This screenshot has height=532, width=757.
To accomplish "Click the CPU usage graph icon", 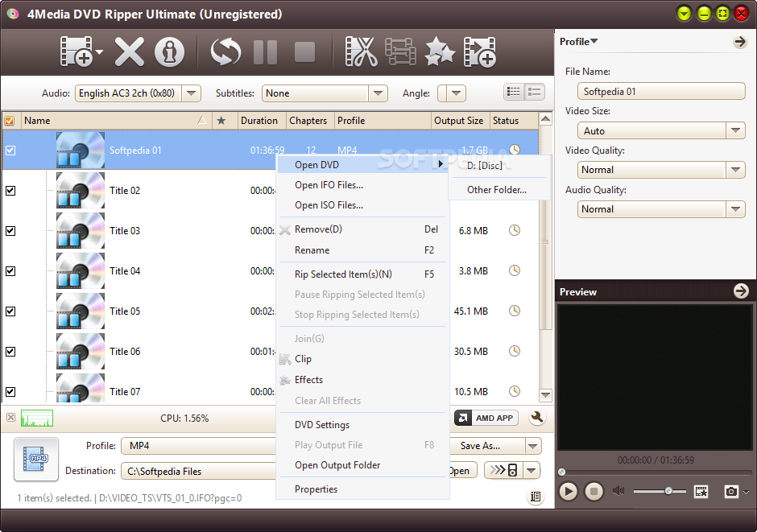I will coord(37,419).
